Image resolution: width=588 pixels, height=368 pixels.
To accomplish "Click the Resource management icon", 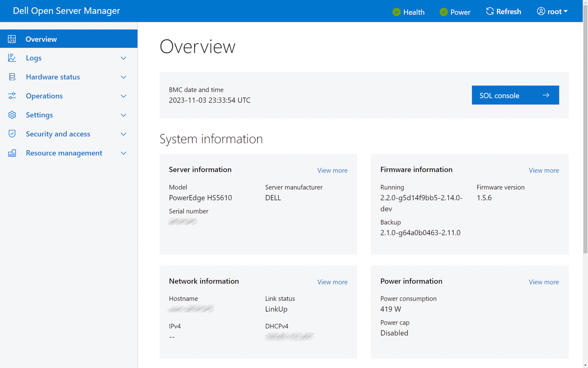I will [12, 153].
